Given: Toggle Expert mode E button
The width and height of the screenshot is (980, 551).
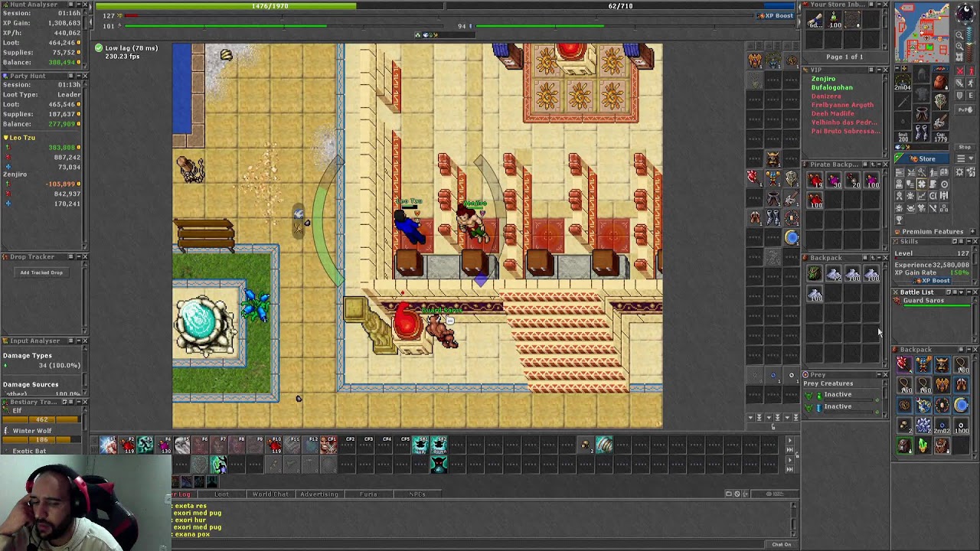Looking at the screenshot, I should click(971, 96).
